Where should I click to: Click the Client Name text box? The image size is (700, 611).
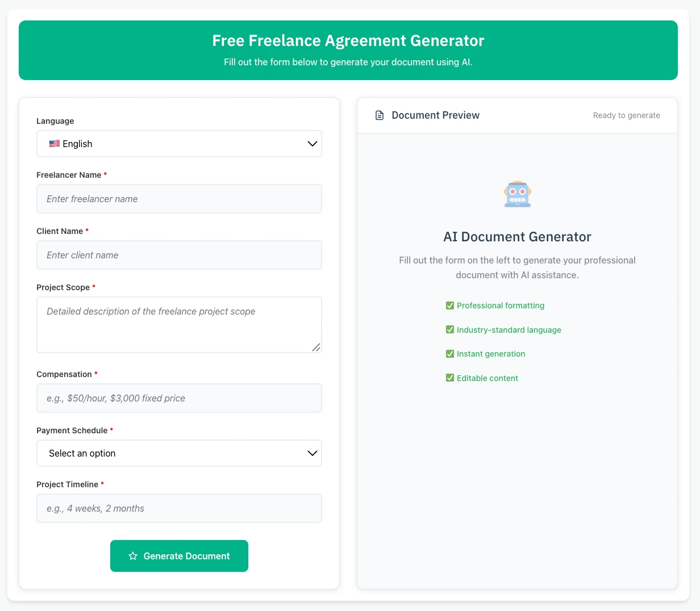click(x=179, y=255)
